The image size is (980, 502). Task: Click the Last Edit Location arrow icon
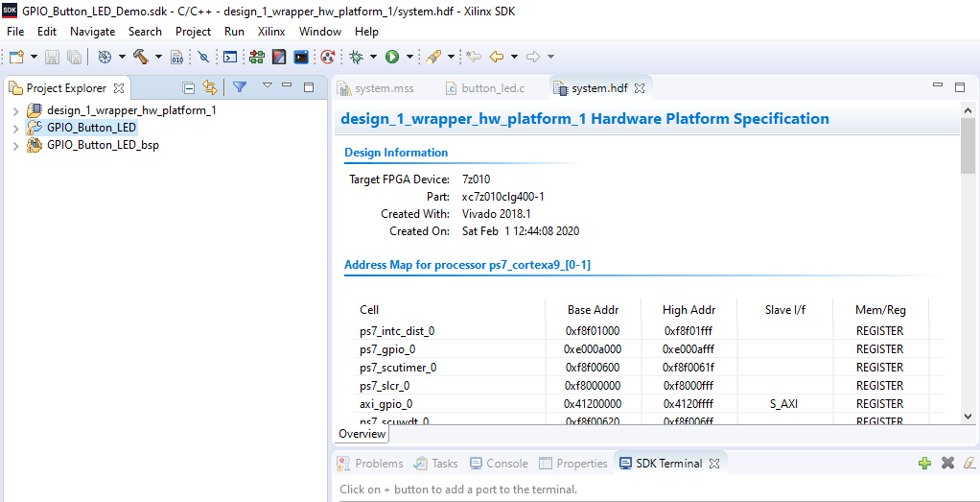[x=474, y=57]
